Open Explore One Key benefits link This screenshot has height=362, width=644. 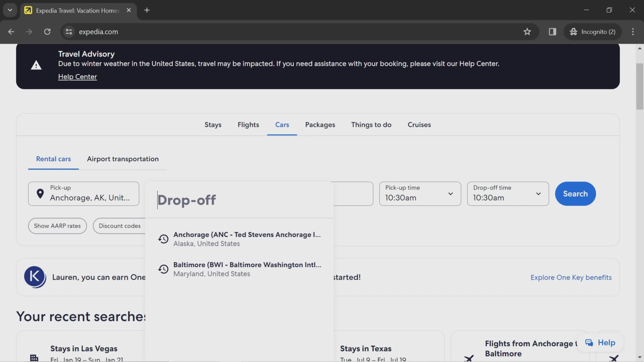[571, 277]
